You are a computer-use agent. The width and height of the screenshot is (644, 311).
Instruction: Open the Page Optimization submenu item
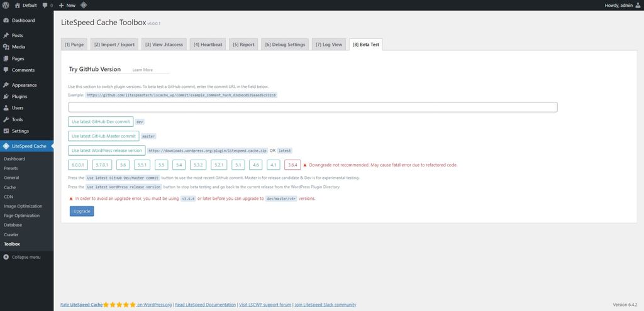click(22, 216)
